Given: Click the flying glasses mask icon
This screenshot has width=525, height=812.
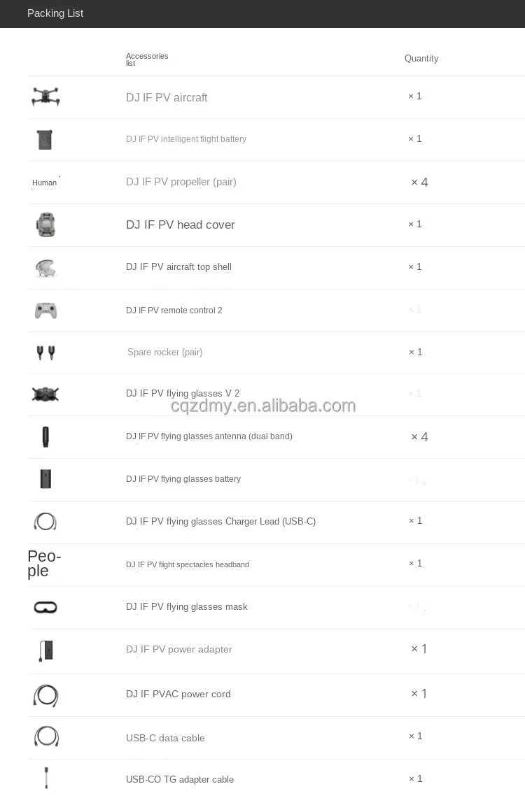Looking at the screenshot, I should [45, 607].
